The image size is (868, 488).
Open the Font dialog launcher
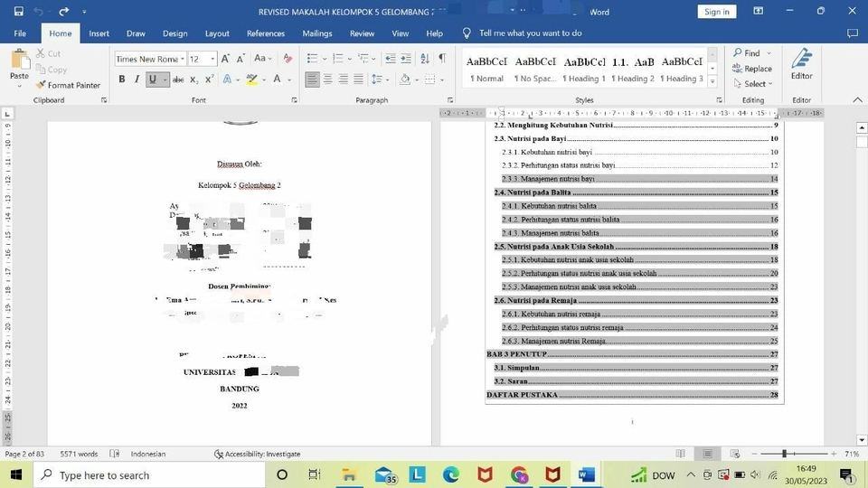pos(294,100)
